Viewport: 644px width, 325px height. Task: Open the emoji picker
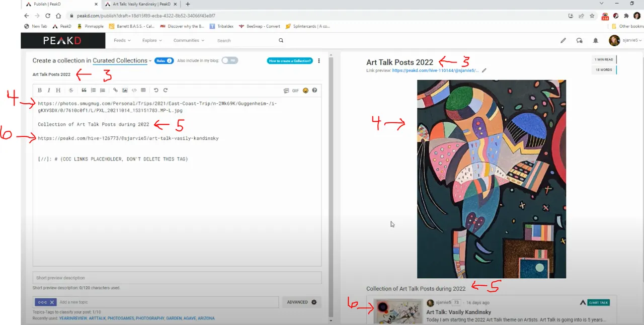305,91
